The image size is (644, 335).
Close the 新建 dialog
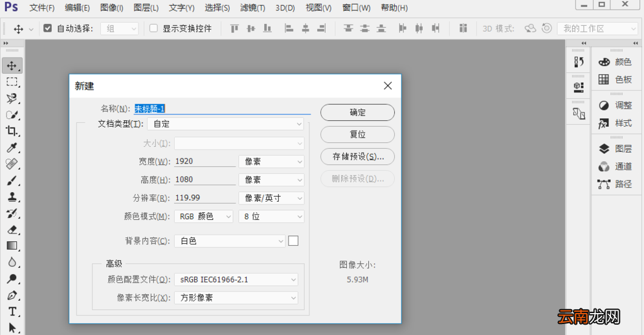pyautogui.click(x=388, y=86)
